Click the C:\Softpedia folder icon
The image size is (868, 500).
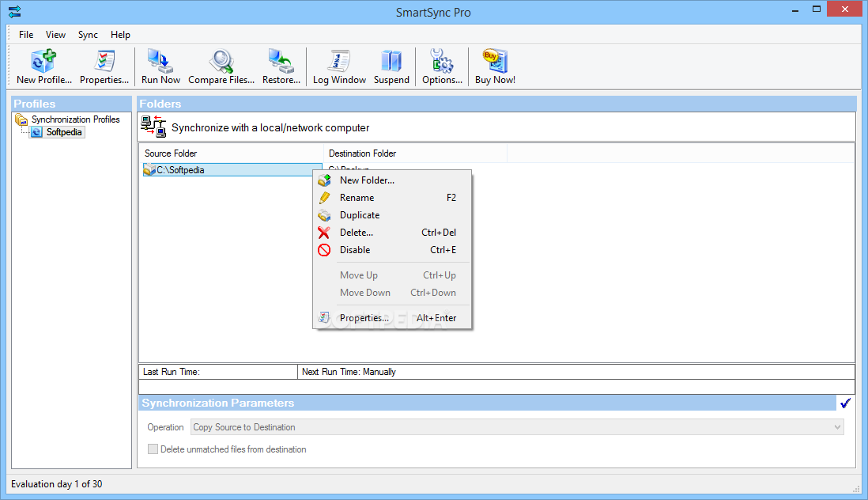coord(149,169)
